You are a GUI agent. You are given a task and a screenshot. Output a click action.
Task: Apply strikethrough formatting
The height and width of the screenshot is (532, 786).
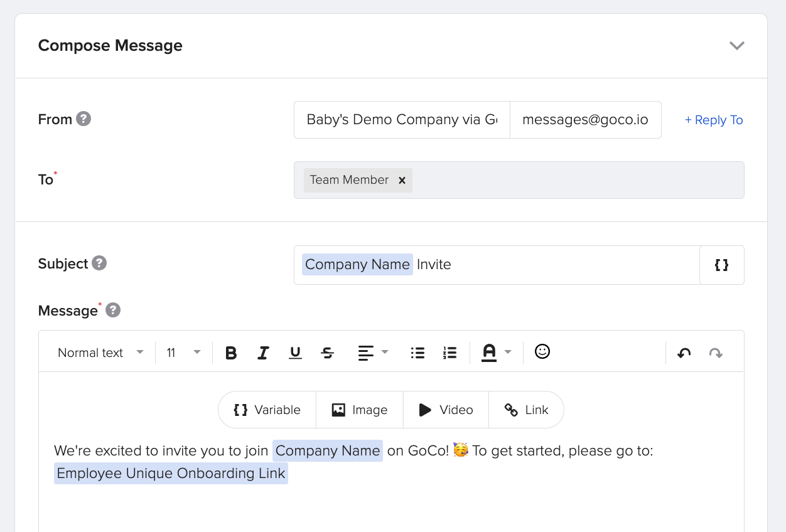click(327, 352)
